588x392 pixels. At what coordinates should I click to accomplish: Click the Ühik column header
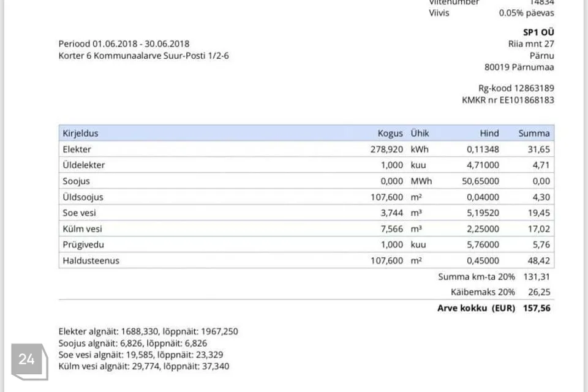click(420, 133)
